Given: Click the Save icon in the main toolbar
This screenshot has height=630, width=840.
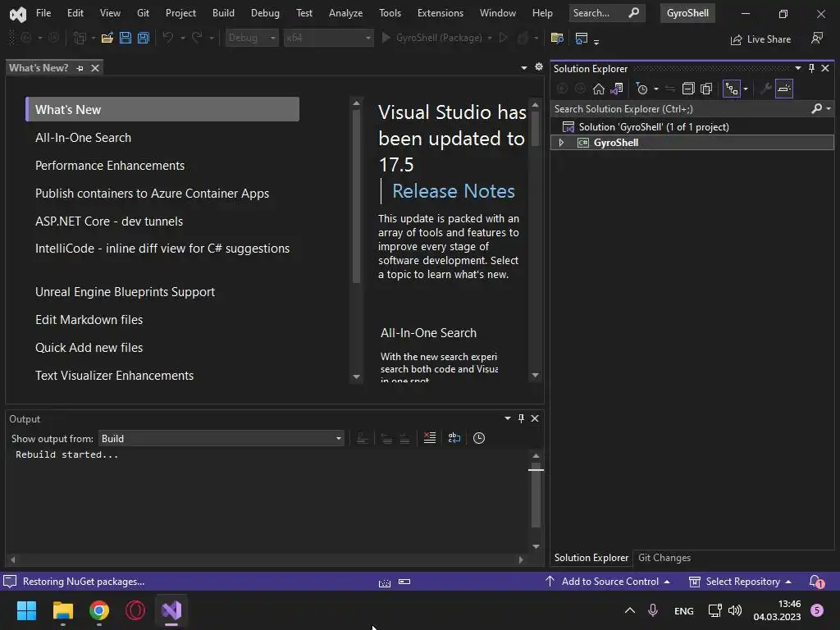Looking at the screenshot, I should tap(126, 38).
